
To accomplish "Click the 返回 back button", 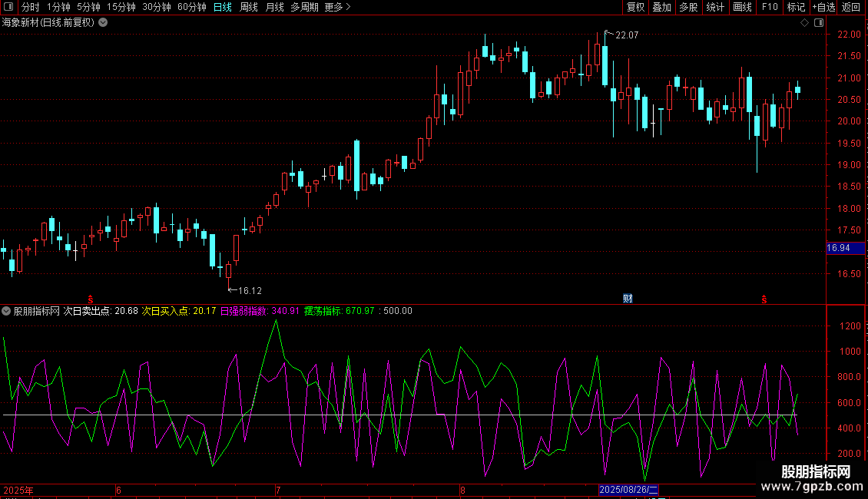I will [x=851, y=7].
